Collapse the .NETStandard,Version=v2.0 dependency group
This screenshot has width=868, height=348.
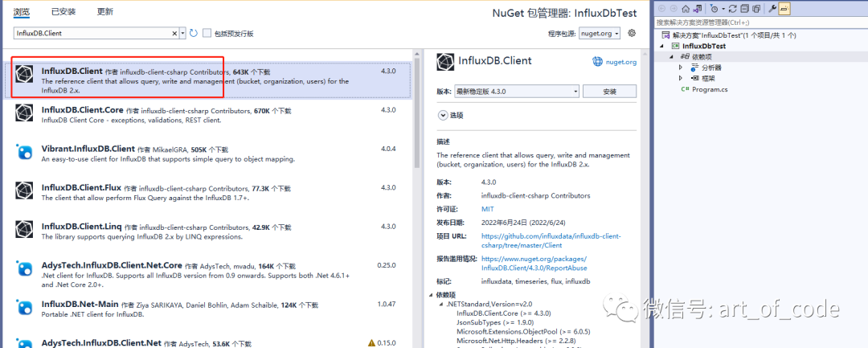click(440, 304)
